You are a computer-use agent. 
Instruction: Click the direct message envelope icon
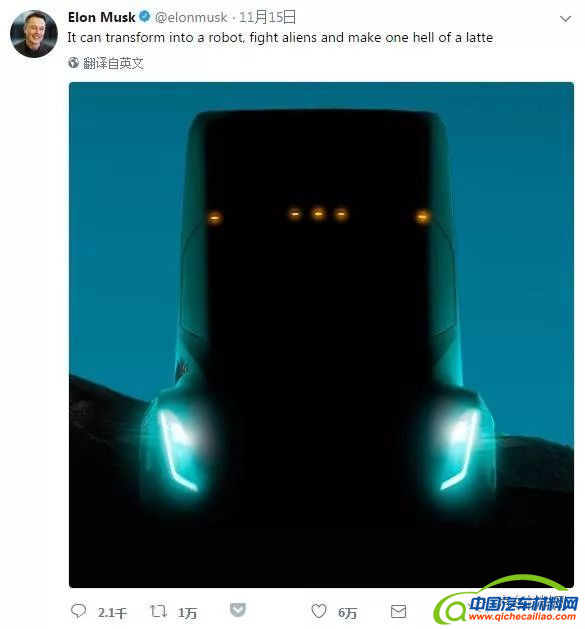[398, 612]
